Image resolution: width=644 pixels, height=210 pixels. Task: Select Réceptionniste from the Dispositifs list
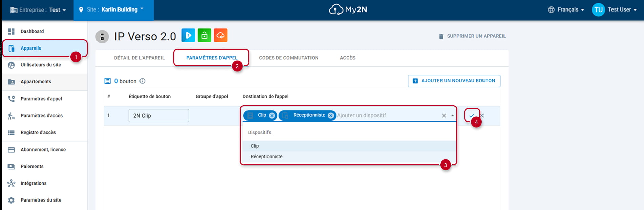pos(350,157)
